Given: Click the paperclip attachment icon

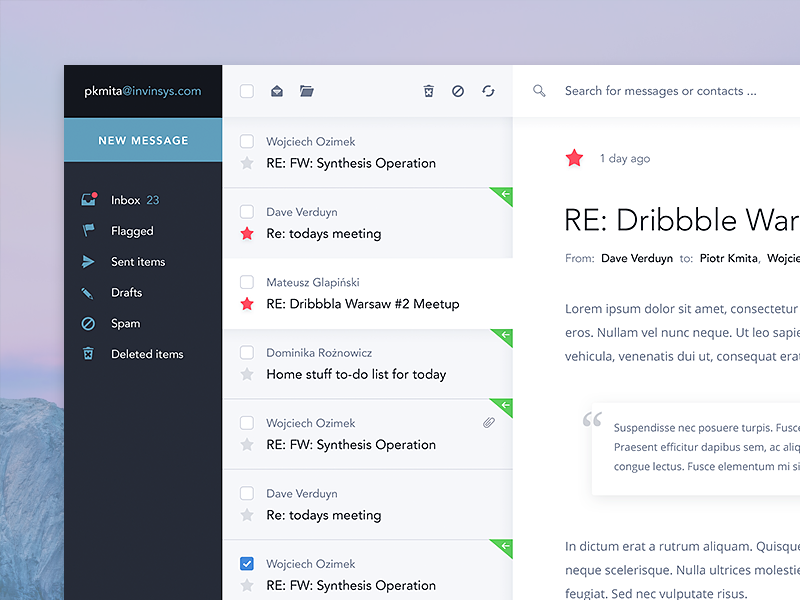Looking at the screenshot, I should [489, 423].
